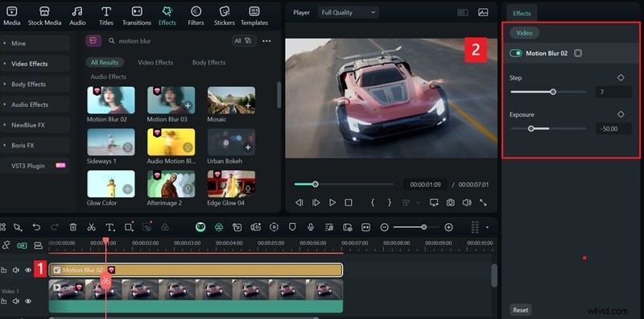Screen dimensions: 644x319
Task: Hide the Motion Blur 02 effect track
Action: 28,270
